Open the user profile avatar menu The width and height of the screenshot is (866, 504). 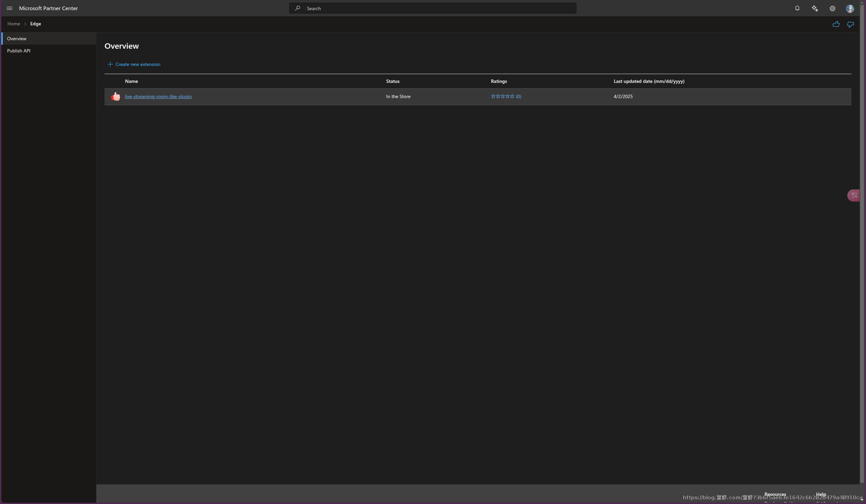click(x=849, y=8)
